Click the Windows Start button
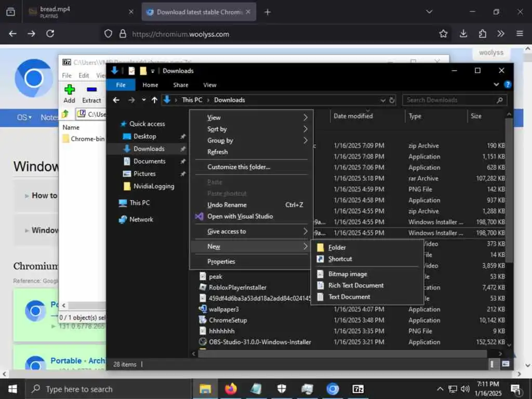This screenshot has width=532, height=399. [12, 389]
